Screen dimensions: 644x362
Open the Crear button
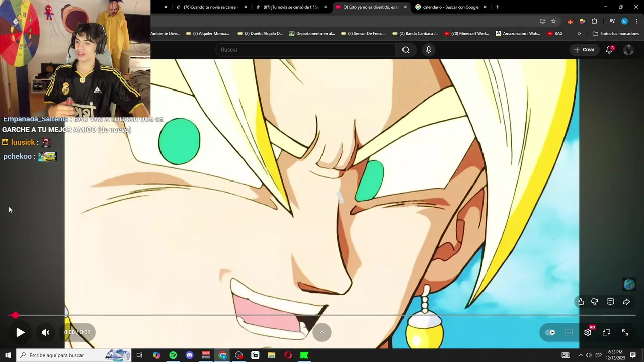coord(584,50)
